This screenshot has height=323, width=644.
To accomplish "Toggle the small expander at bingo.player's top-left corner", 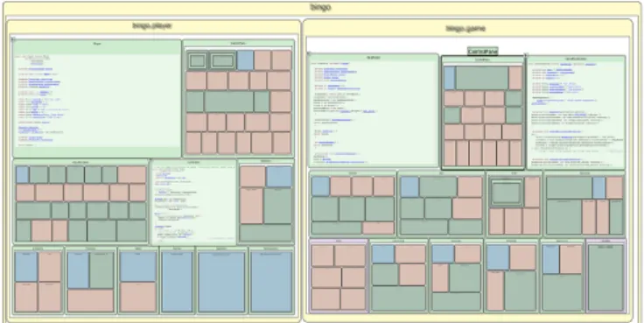I will (x=13, y=39).
